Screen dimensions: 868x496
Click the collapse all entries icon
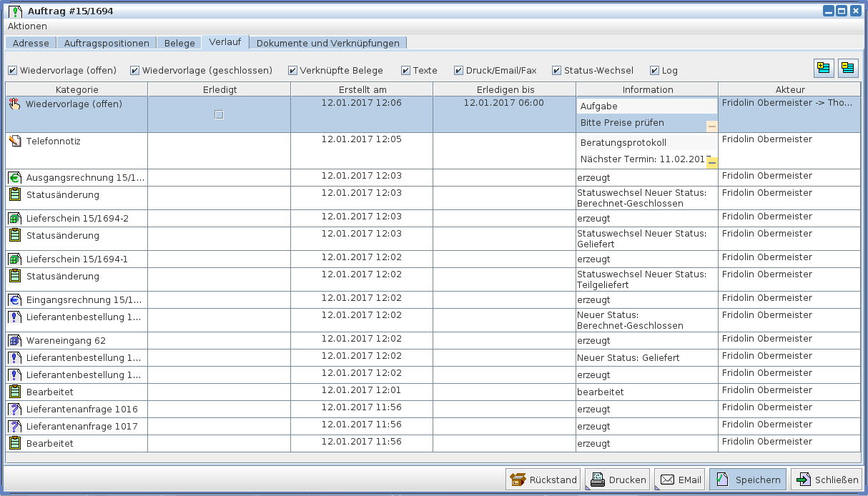tap(848, 69)
